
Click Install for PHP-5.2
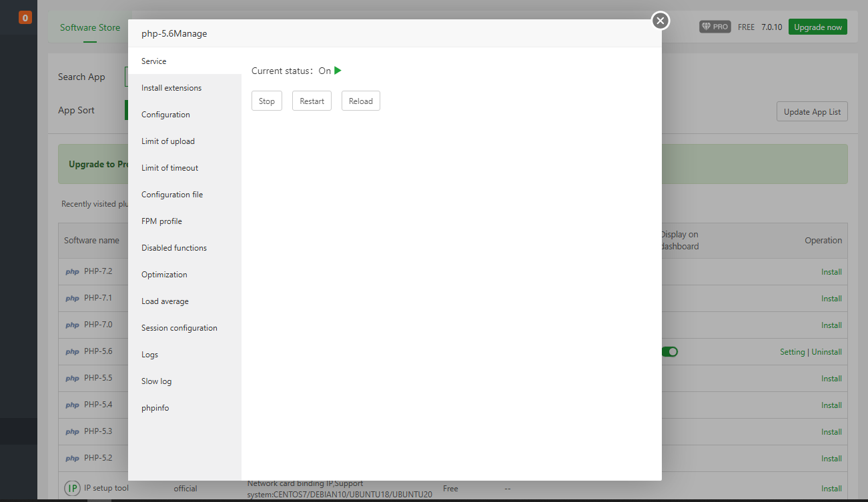click(831, 459)
